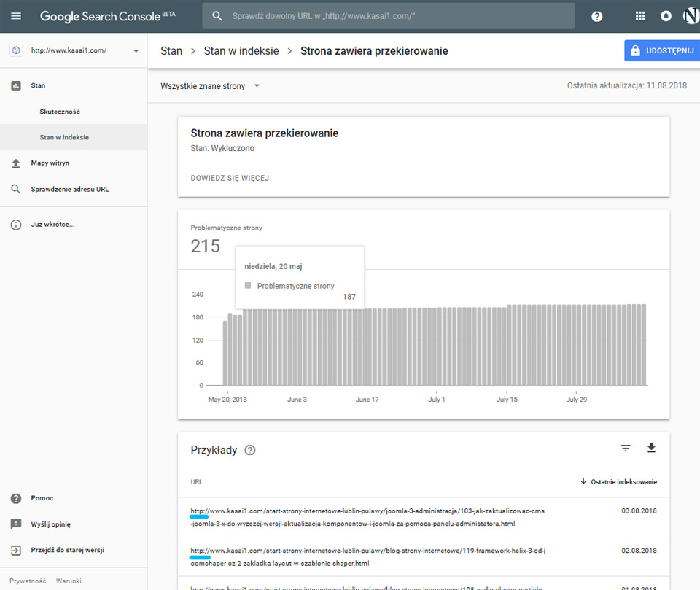Open the Prywatność footer link
The height and width of the screenshot is (590, 700).
28,581
